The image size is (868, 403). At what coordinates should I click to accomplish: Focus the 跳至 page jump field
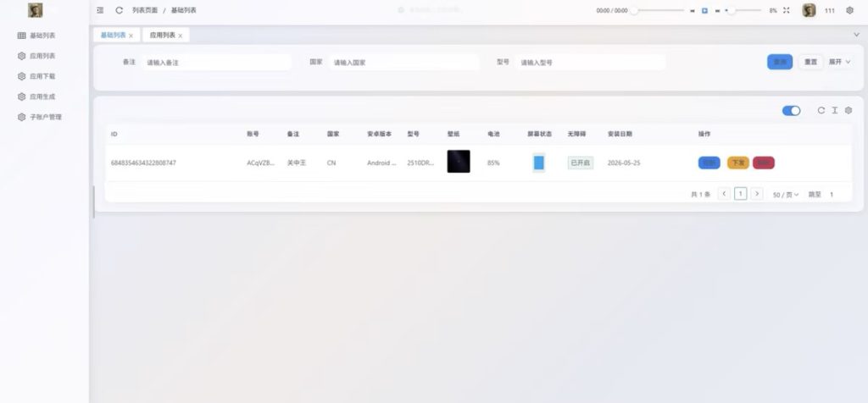coord(832,195)
